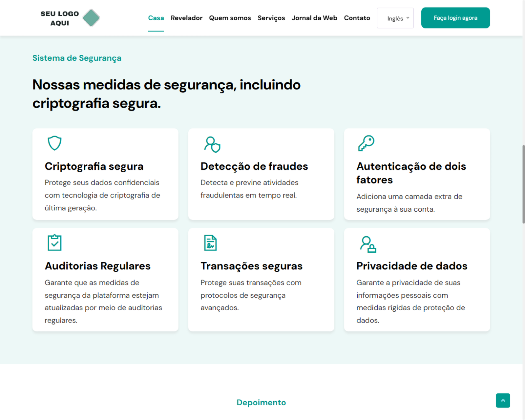Viewport: 525px width, 420px height.
Task: Click the green diamond logo icon
Action: click(x=91, y=18)
